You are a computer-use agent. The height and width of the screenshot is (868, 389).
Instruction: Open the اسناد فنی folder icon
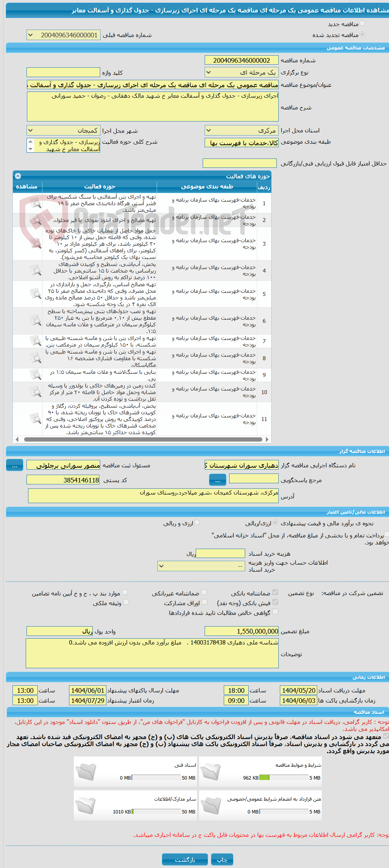coord(86,772)
